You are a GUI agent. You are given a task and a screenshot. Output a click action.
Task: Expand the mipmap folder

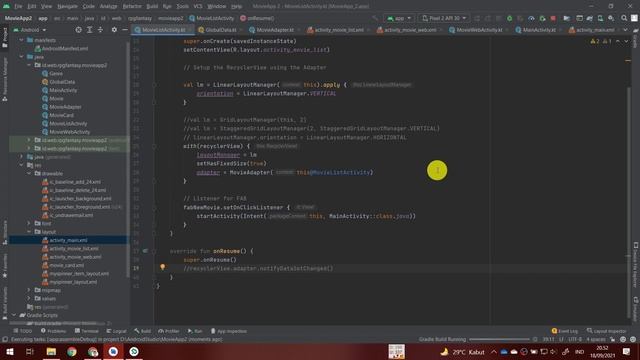[x=29, y=290]
